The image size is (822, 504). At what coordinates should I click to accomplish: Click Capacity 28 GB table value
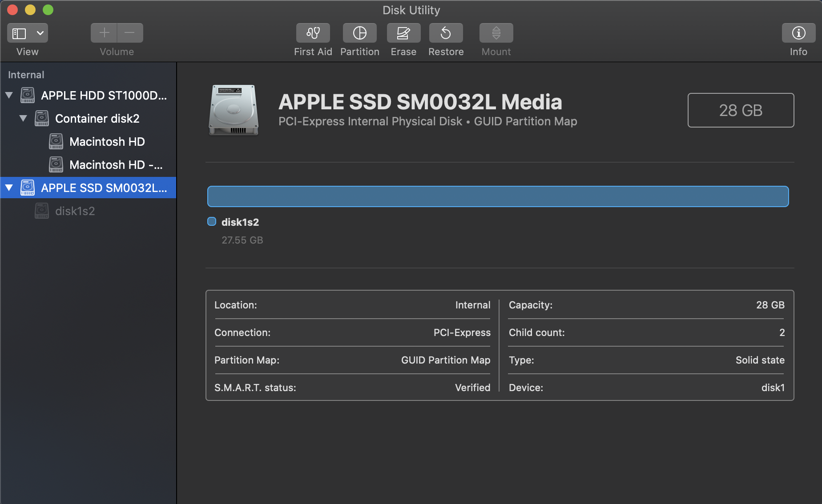point(770,305)
